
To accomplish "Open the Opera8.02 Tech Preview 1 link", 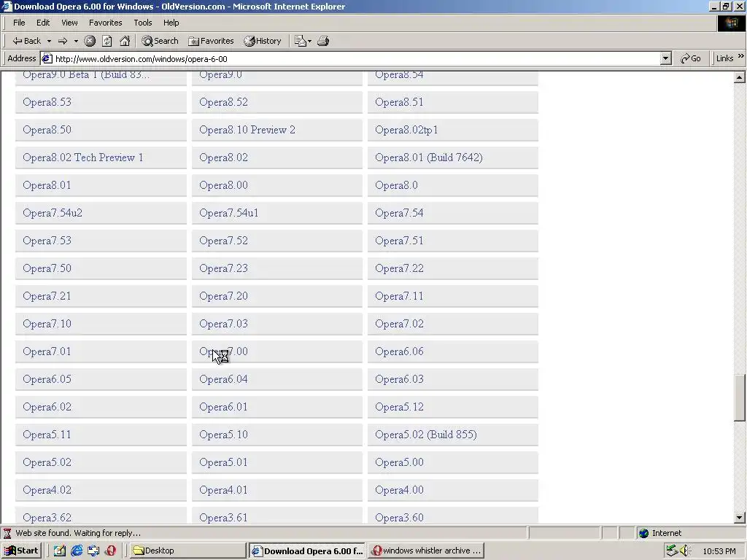I will coord(83,157).
